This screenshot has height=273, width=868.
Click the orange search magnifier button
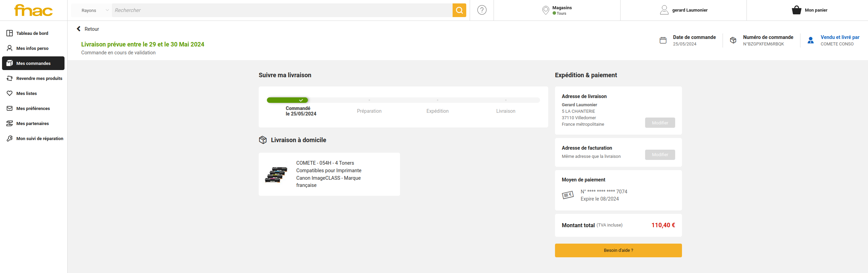tap(459, 10)
